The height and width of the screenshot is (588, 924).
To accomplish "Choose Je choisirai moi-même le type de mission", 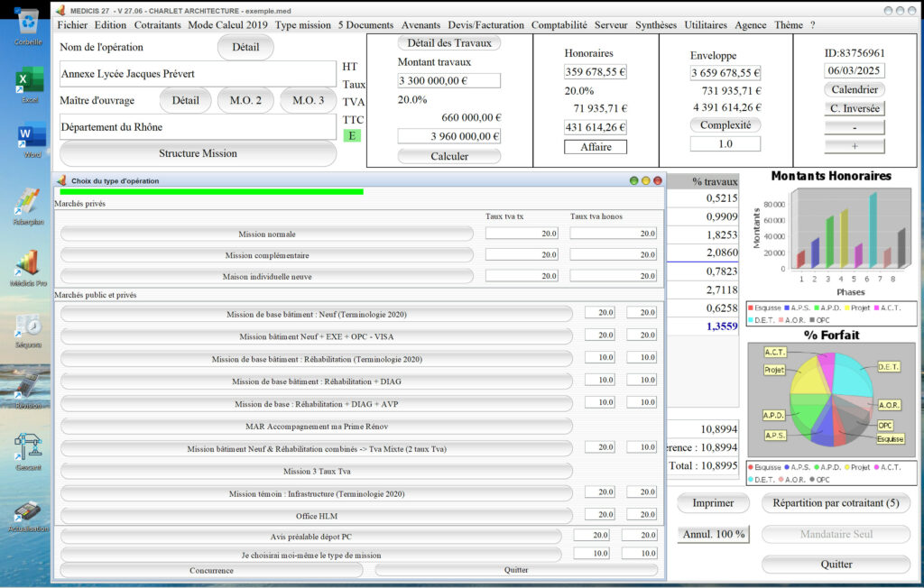I will pos(311,555).
